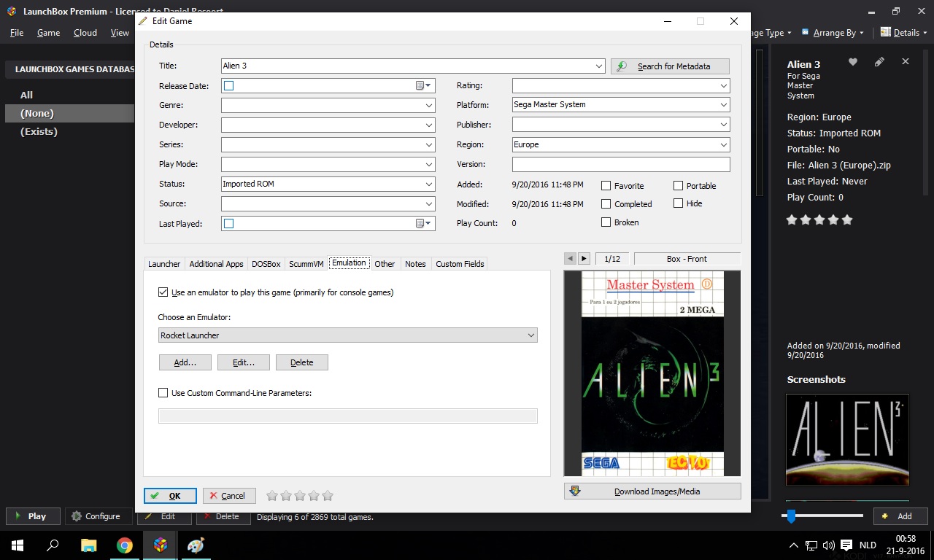Show previous image with left arrow button
The image size is (934, 560).
coord(571,259)
